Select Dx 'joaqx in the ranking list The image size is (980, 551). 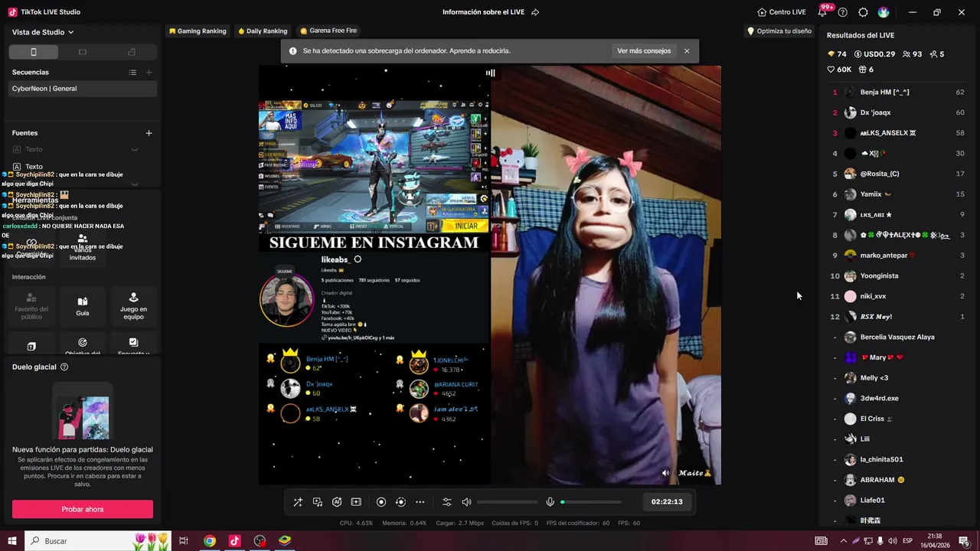tap(899, 112)
